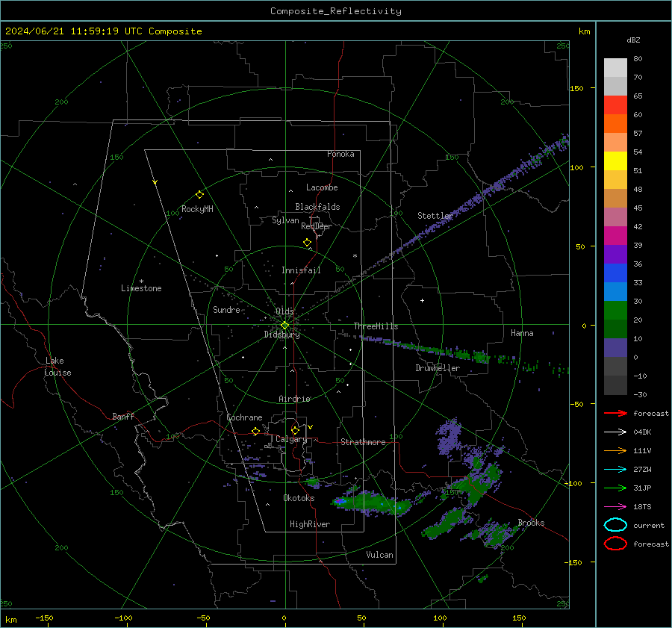Click the Sylvan town label
This screenshot has height=628, width=672.
(x=285, y=220)
